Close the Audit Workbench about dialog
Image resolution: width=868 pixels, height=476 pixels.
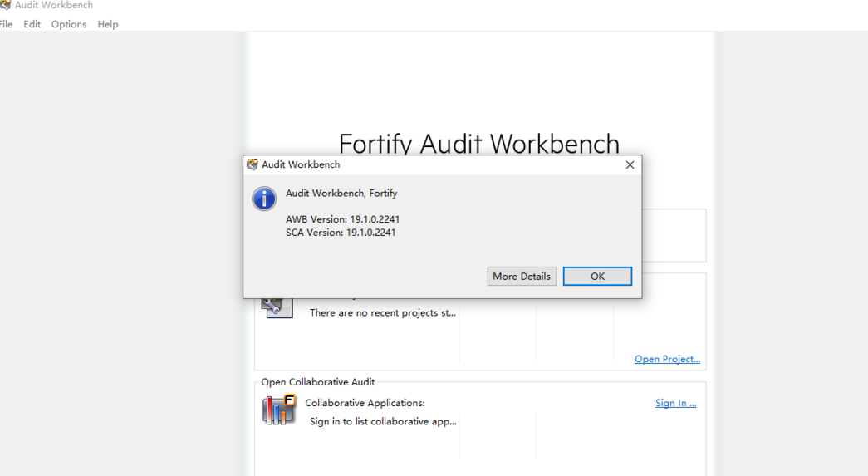click(630, 165)
